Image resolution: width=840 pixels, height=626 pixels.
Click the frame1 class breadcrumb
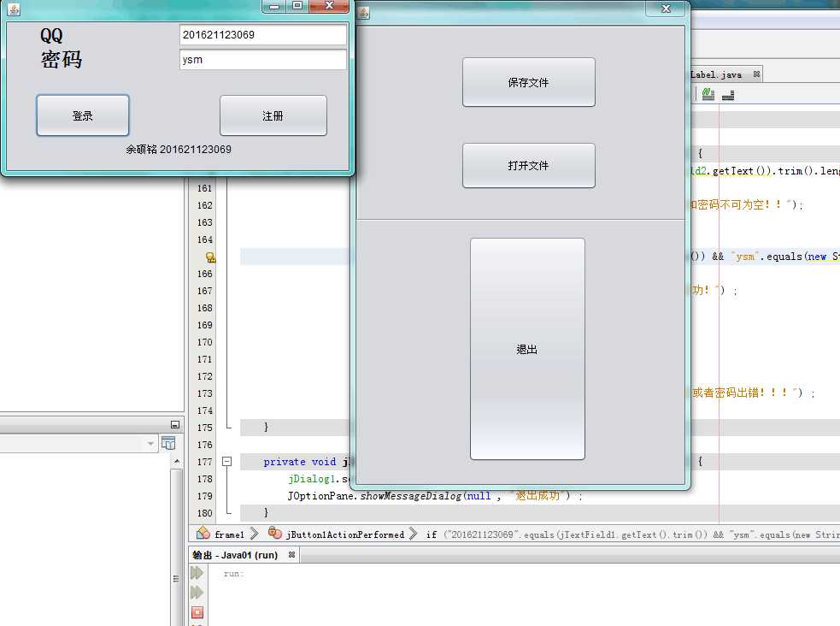click(229, 534)
